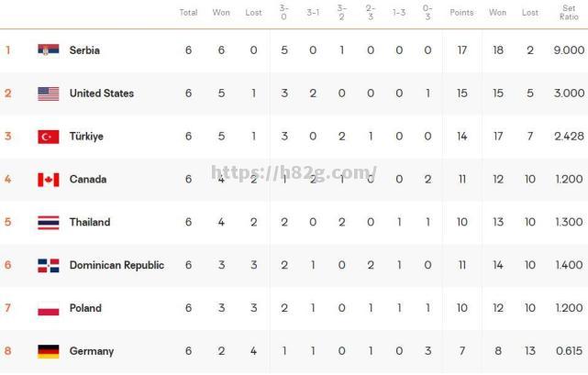The height and width of the screenshot is (375, 588).
Task: Click Serbia's 9.000 set ratio value
Action: tap(569, 50)
